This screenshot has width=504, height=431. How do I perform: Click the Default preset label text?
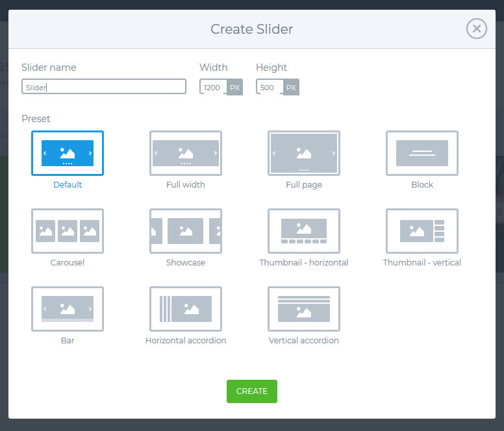pyautogui.click(x=68, y=185)
